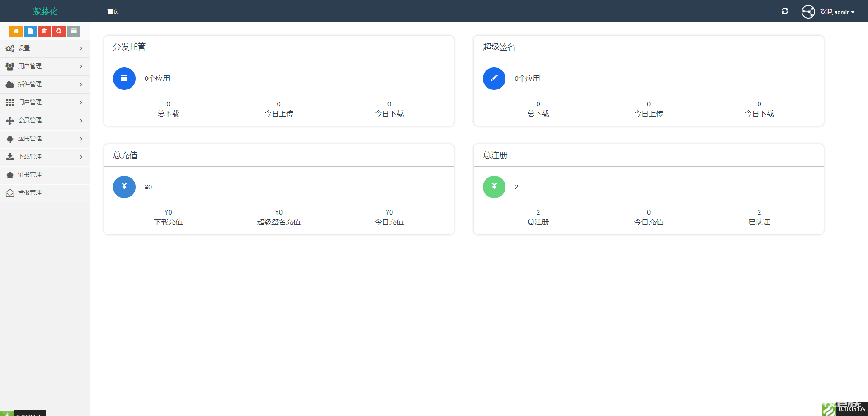Click the blue calendar icon in 分发托管 card
Image resolution: width=868 pixels, height=416 pixels.
coord(124,79)
